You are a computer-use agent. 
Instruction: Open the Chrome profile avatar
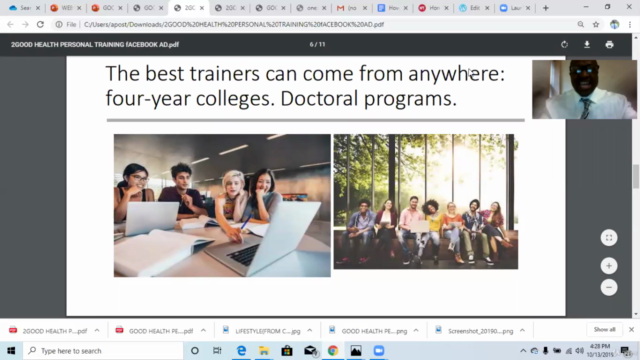pos(614,24)
